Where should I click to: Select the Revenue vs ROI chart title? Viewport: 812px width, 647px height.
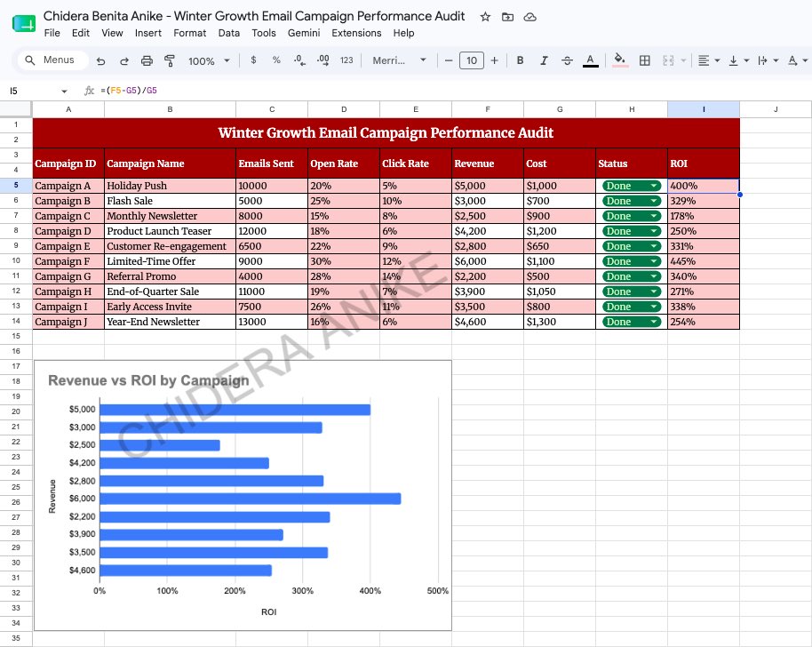(148, 380)
